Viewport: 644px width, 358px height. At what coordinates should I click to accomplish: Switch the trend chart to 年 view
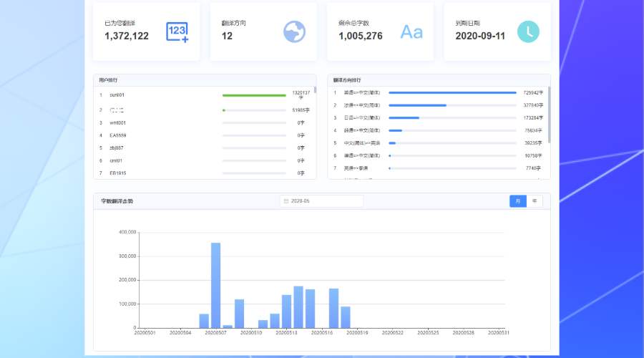[x=535, y=201]
